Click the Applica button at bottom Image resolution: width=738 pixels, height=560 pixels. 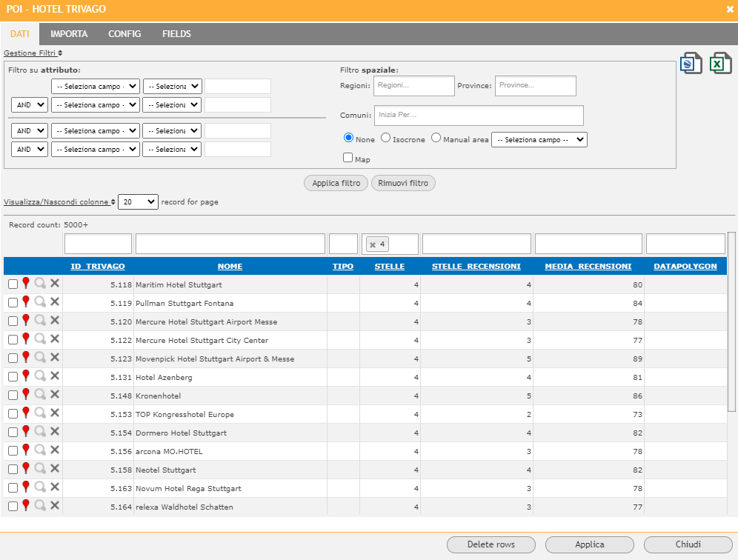[590, 544]
